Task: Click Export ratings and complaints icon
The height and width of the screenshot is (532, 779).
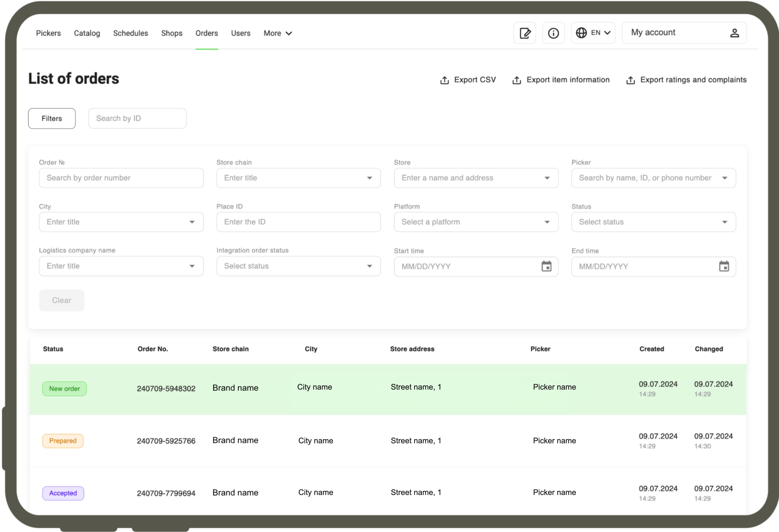Action: click(x=630, y=80)
